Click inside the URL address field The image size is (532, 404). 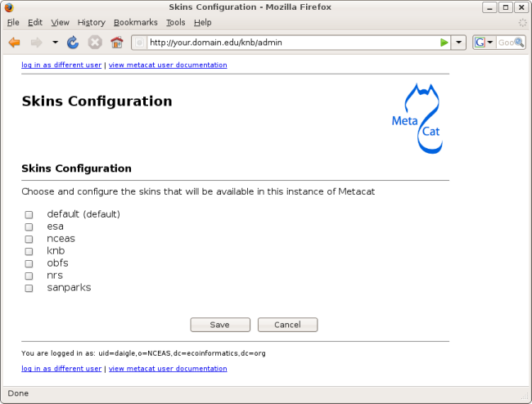tap(286, 43)
